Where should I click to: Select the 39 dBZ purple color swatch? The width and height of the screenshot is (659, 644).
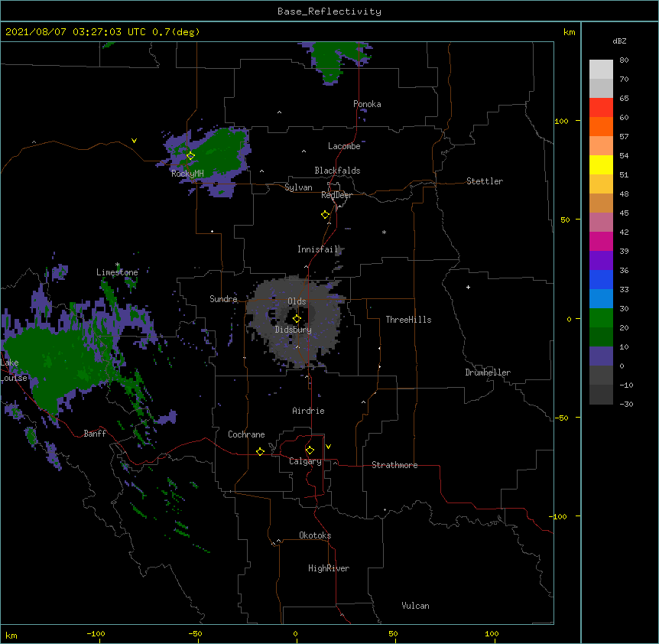click(601, 260)
